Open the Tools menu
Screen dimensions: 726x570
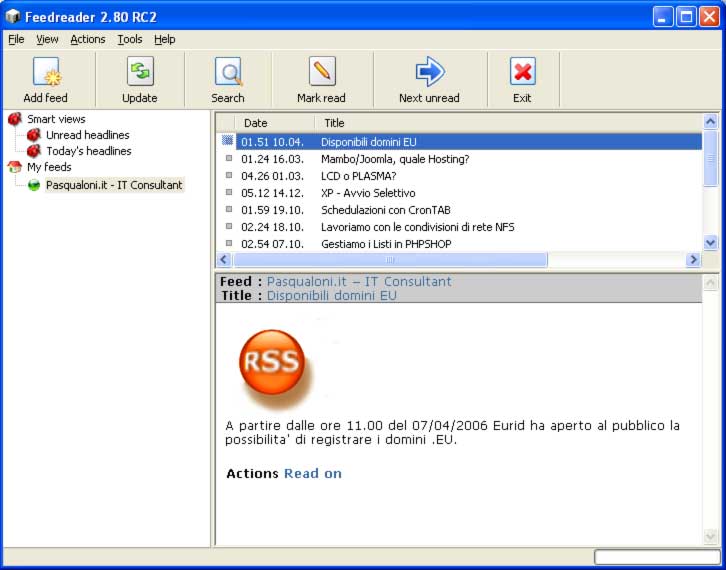point(130,39)
